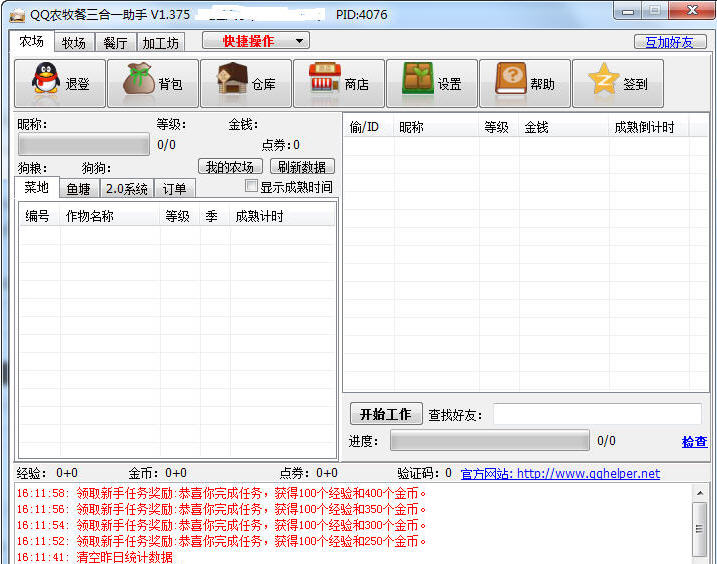Sort by 编号 column header

click(40, 216)
